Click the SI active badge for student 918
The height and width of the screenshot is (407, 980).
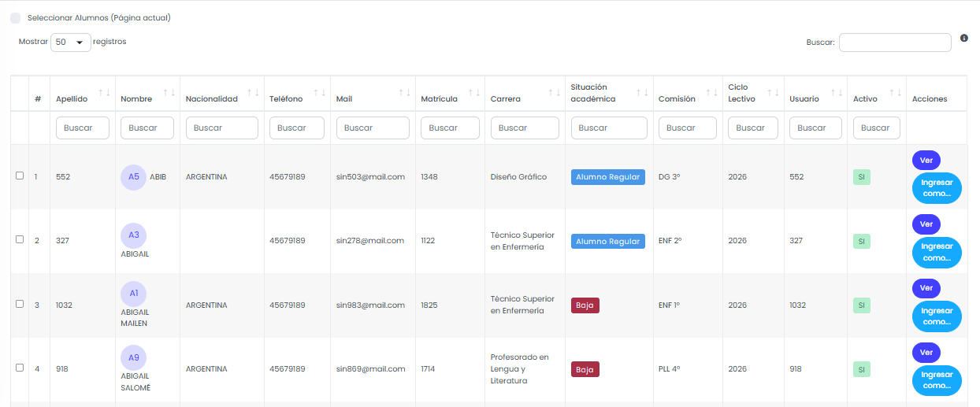(x=862, y=369)
